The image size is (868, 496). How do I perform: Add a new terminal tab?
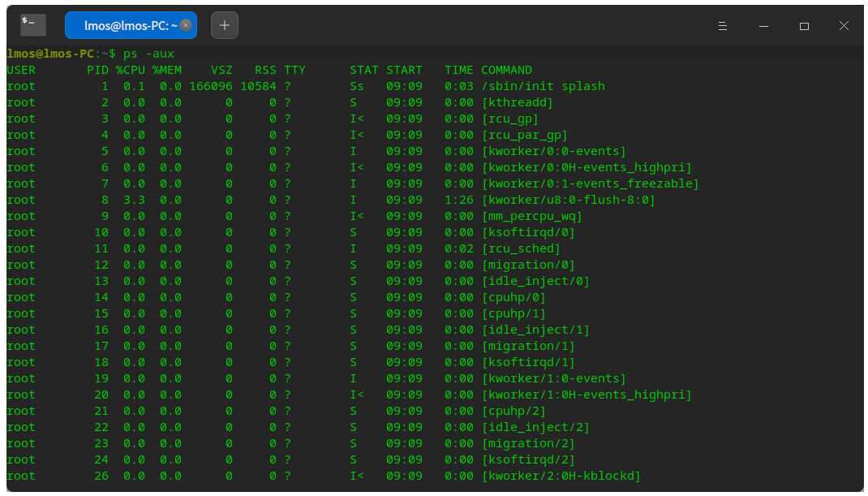225,25
